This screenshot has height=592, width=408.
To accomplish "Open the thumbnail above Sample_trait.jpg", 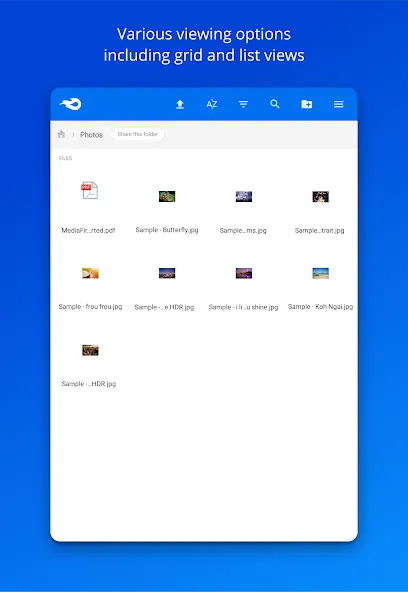I will click(x=320, y=196).
